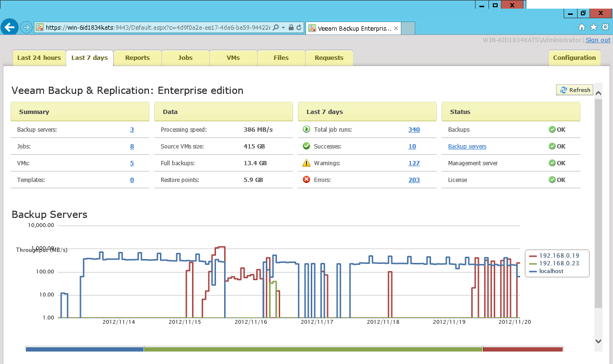Open the browser Home page icon

pyautogui.click(x=582, y=27)
